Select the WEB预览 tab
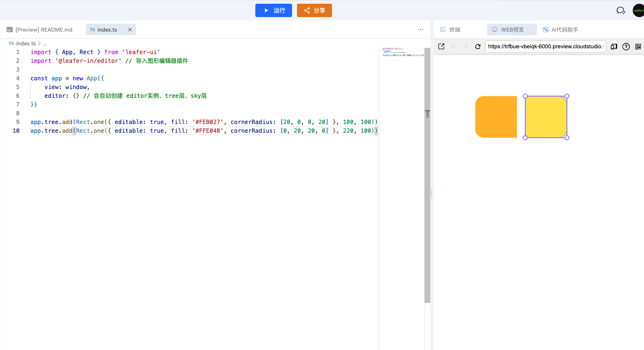644x350 pixels. 512,30
